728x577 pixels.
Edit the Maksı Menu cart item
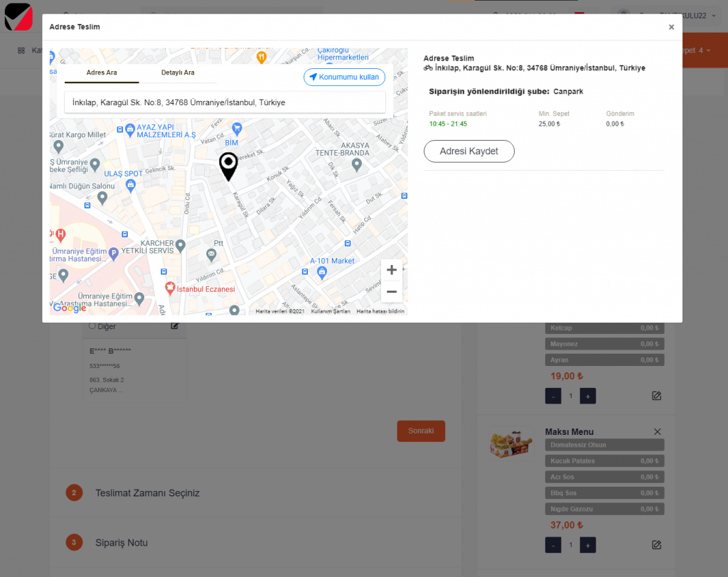point(656,545)
